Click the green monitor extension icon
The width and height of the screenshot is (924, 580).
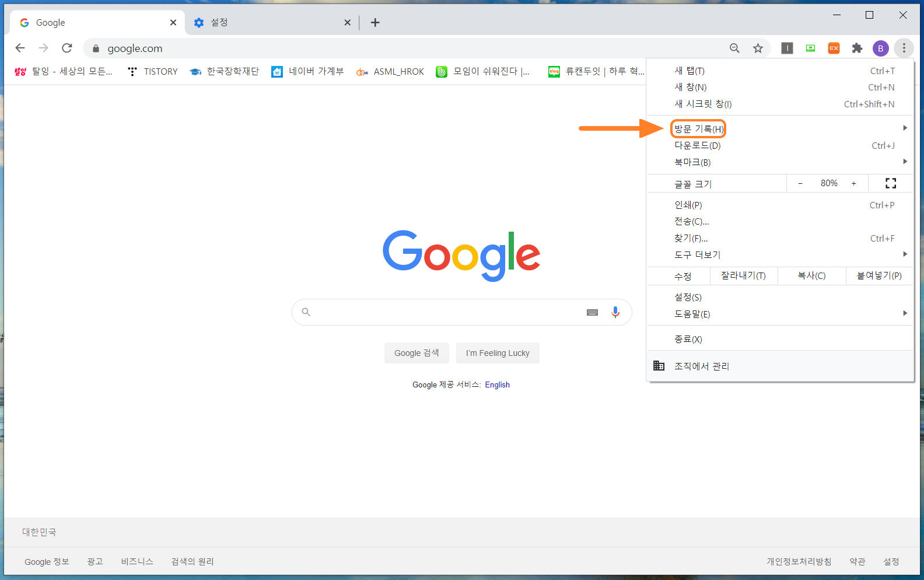(810, 48)
